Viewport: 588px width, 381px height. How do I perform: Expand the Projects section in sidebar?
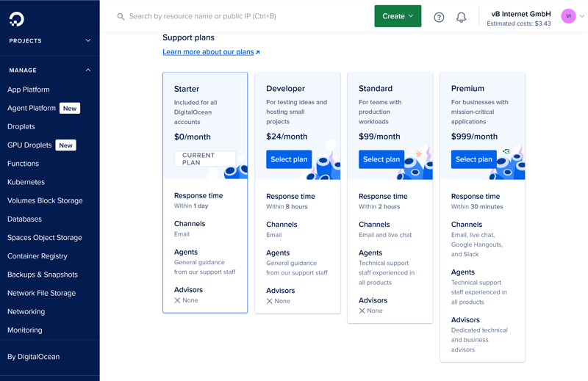click(88, 41)
